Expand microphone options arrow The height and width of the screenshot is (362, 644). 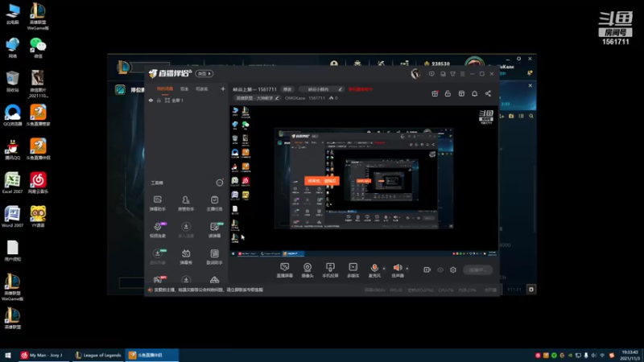click(384, 269)
